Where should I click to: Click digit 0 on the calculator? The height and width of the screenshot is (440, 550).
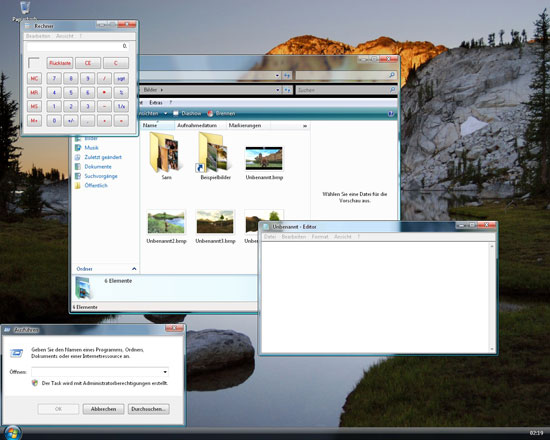coord(54,120)
